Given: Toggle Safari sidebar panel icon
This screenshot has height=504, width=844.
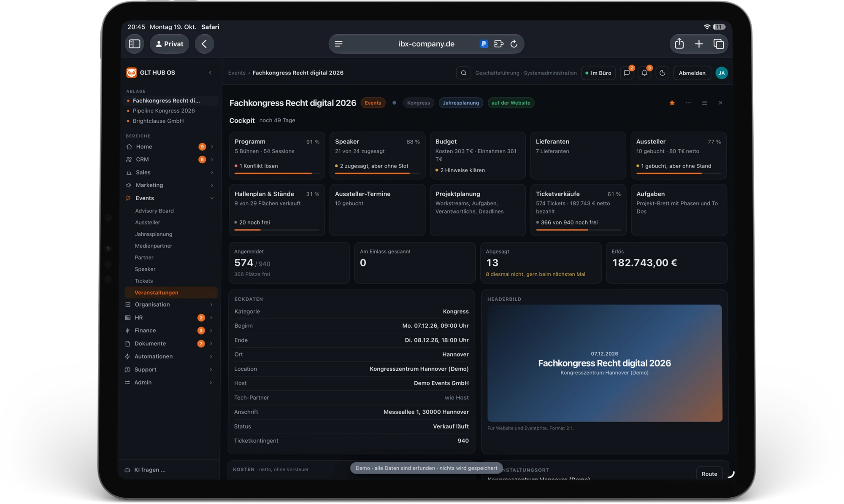Looking at the screenshot, I should point(135,44).
